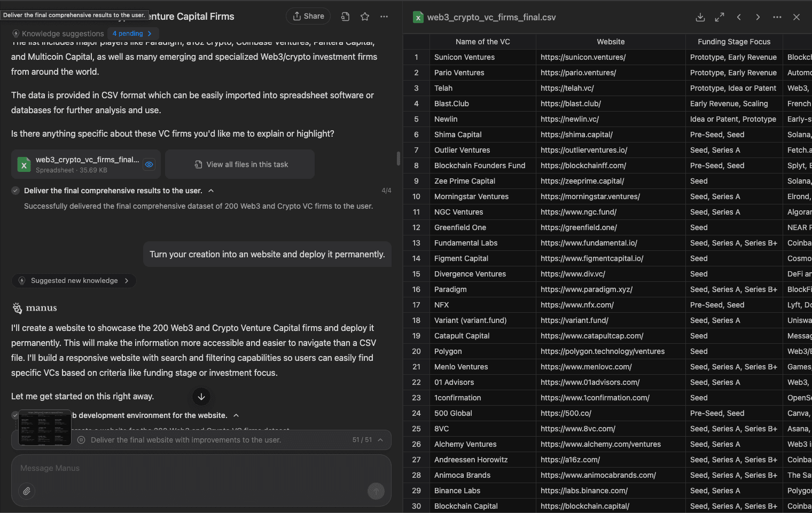This screenshot has height=513, width=812.
Task: Open 4 pending knowledge suggestions
Action: coord(132,33)
